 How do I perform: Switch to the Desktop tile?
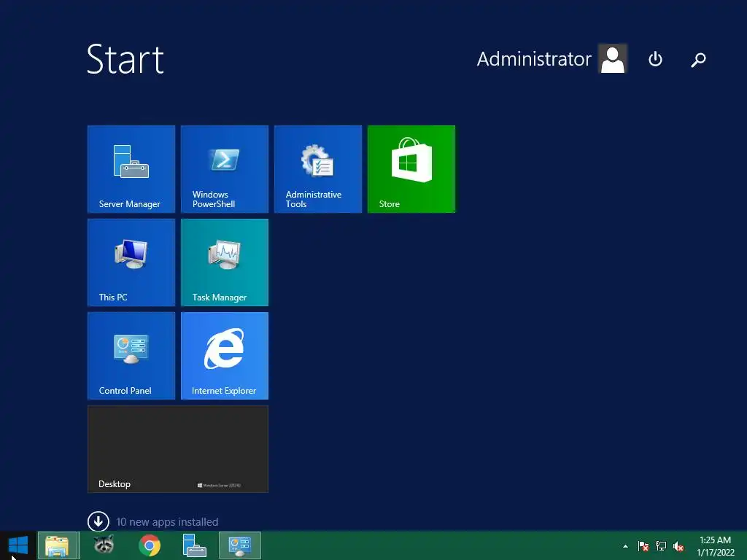pyautogui.click(x=178, y=449)
